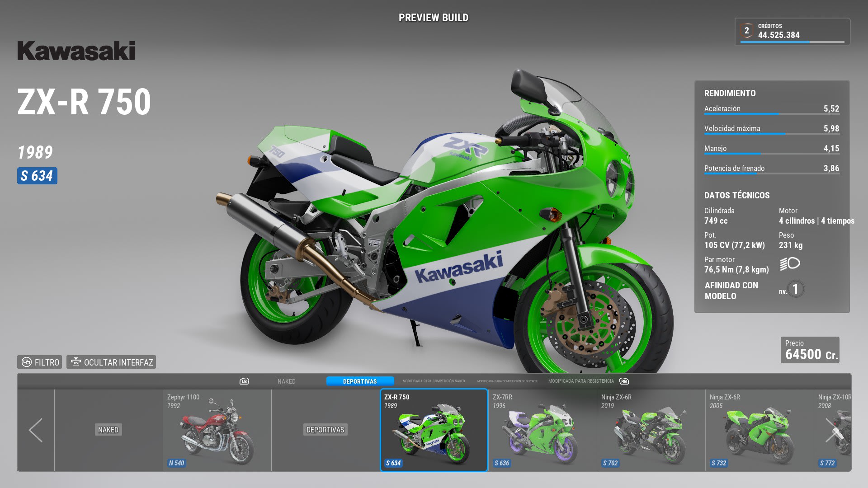The image size is (868, 488).
Task: Open the Modificada para Competición Naked tab
Action: click(x=434, y=381)
